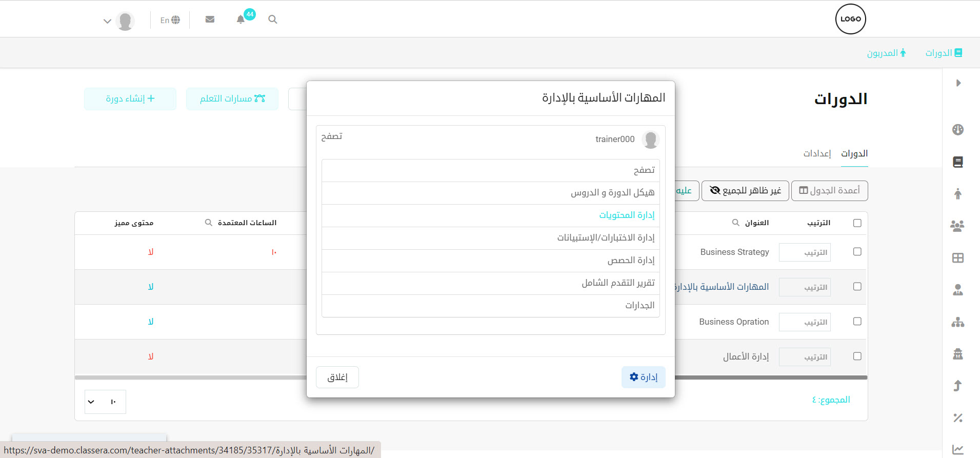The width and height of the screenshot is (980, 458).
Task: Click the search magnifier in top bar
Action: click(x=273, y=19)
